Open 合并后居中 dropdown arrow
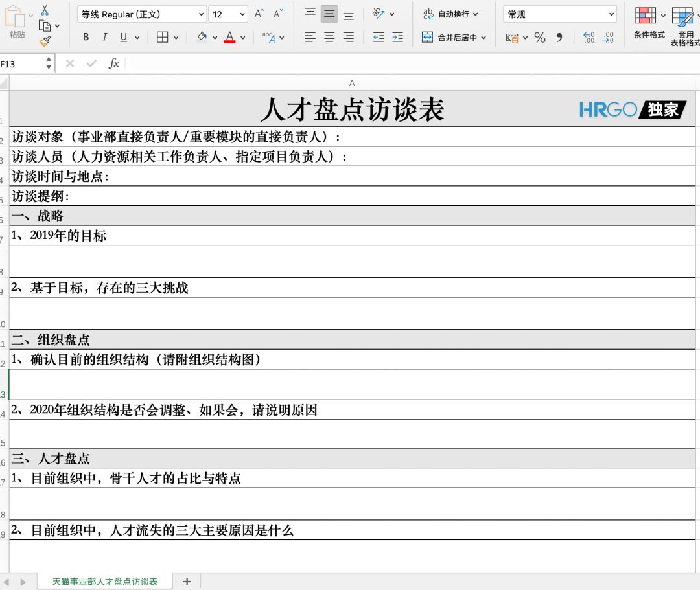Viewport: 700px width, 590px height. tap(484, 38)
